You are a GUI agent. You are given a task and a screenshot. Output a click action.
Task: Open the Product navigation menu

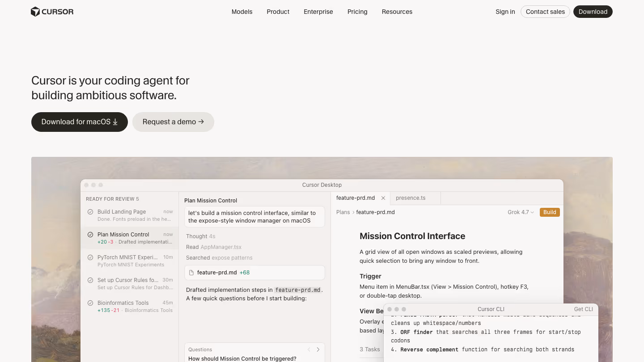point(278,12)
